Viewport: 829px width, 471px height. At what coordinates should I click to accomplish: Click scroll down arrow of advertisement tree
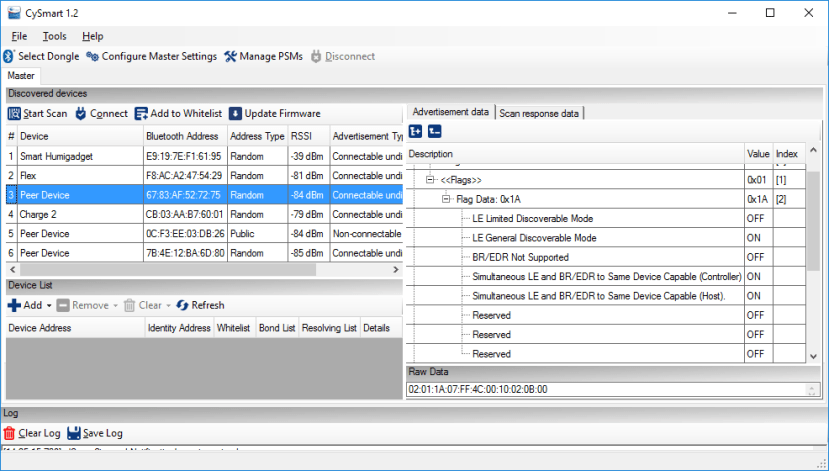814,356
